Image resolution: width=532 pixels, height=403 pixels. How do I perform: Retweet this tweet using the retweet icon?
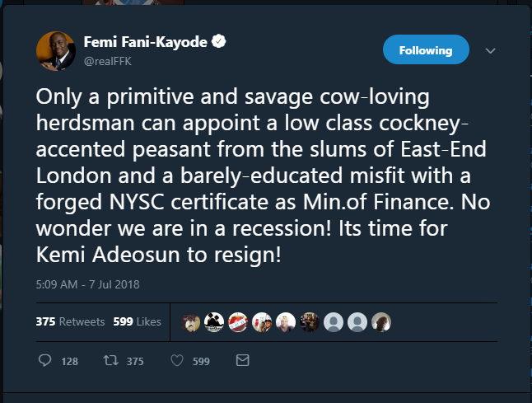108,361
